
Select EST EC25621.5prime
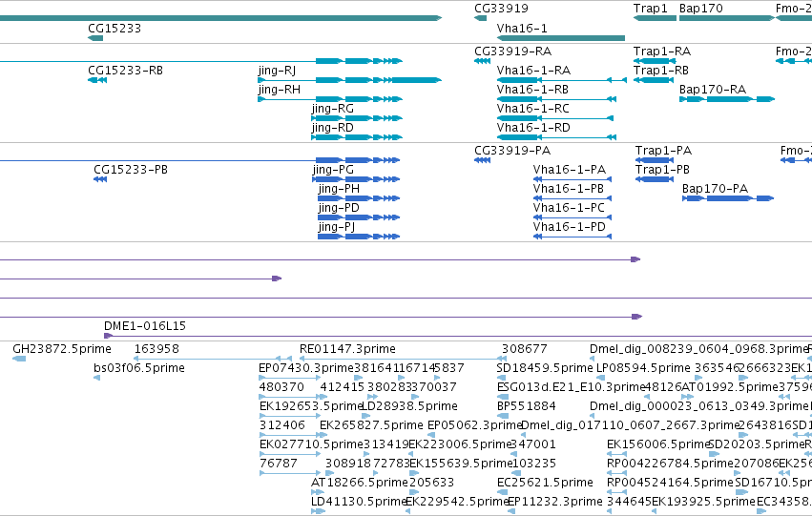tap(545, 483)
